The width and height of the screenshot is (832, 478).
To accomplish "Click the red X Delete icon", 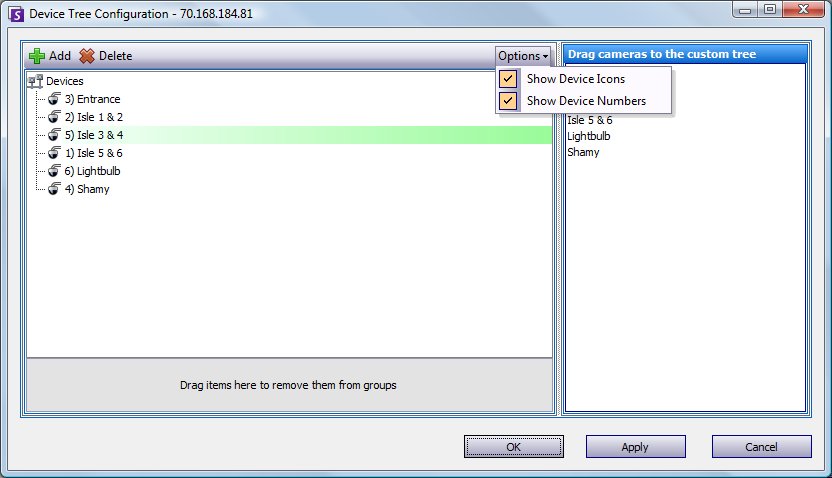I will click(x=86, y=56).
